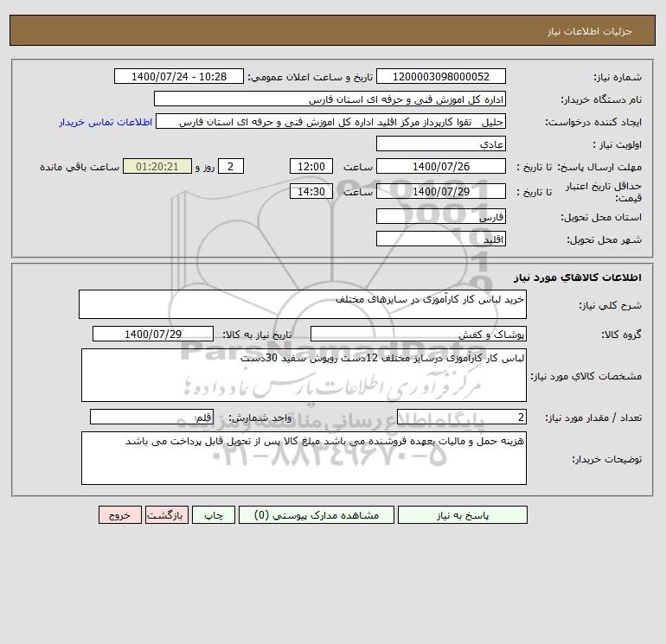Open اطلاعات تماس خریدار link
This screenshot has width=666, height=644.
point(106,122)
